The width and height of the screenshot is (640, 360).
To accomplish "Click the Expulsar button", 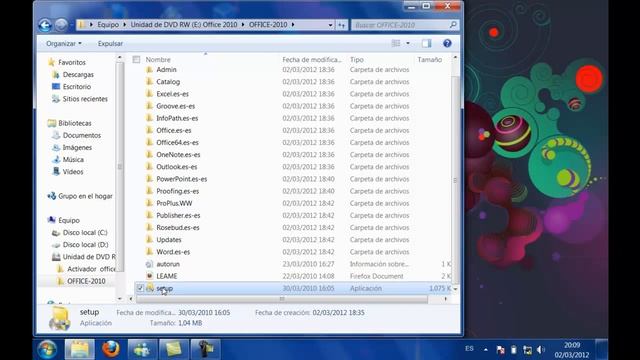I will 110,43.
